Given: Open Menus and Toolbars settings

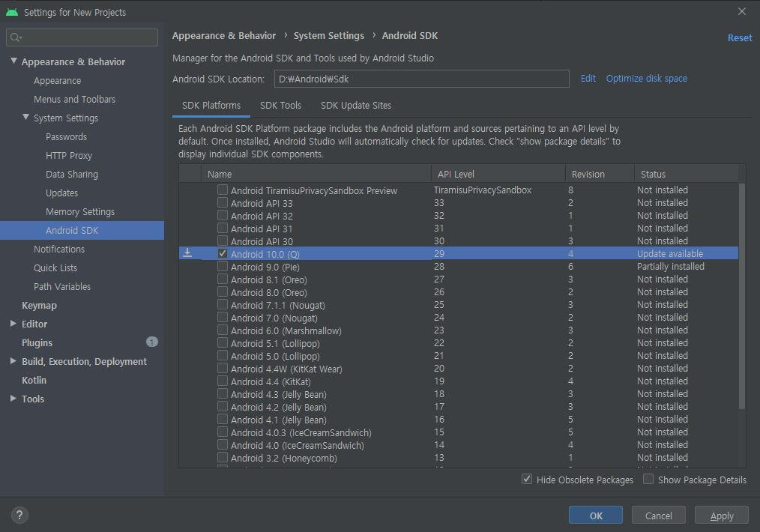Looking at the screenshot, I should click(75, 100).
